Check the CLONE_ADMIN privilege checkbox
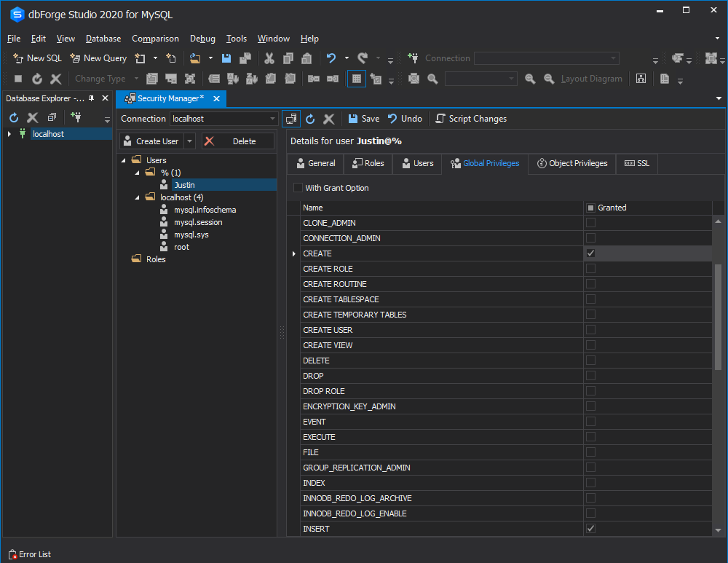The height and width of the screenshot is (563, 728). click(590, 223)
